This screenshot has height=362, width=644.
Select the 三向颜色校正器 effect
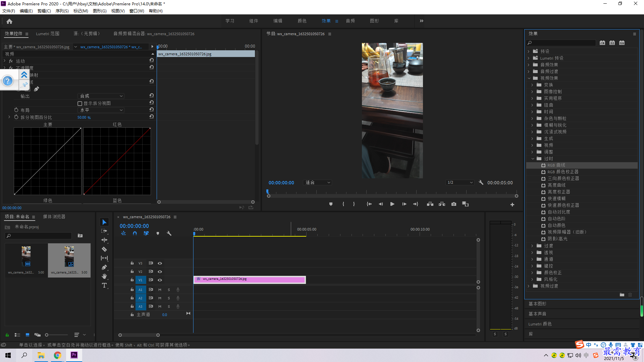point(563,179)
